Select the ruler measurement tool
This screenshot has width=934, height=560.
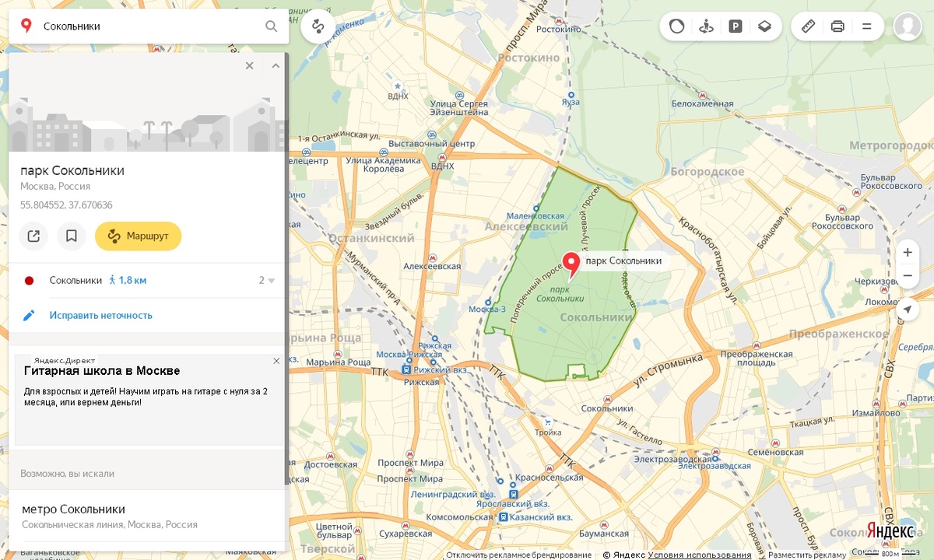pyautogui.click(x=808, y=26)
